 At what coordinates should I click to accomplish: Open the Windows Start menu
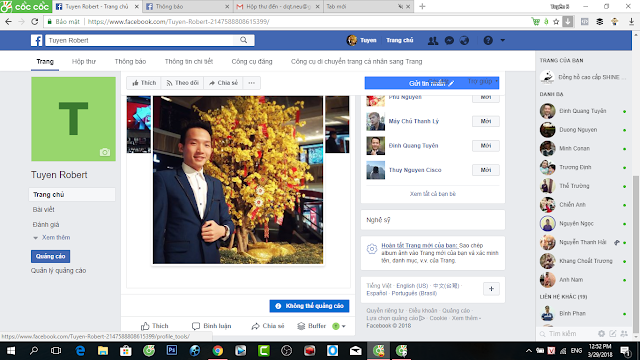click(x=11, y=350)
